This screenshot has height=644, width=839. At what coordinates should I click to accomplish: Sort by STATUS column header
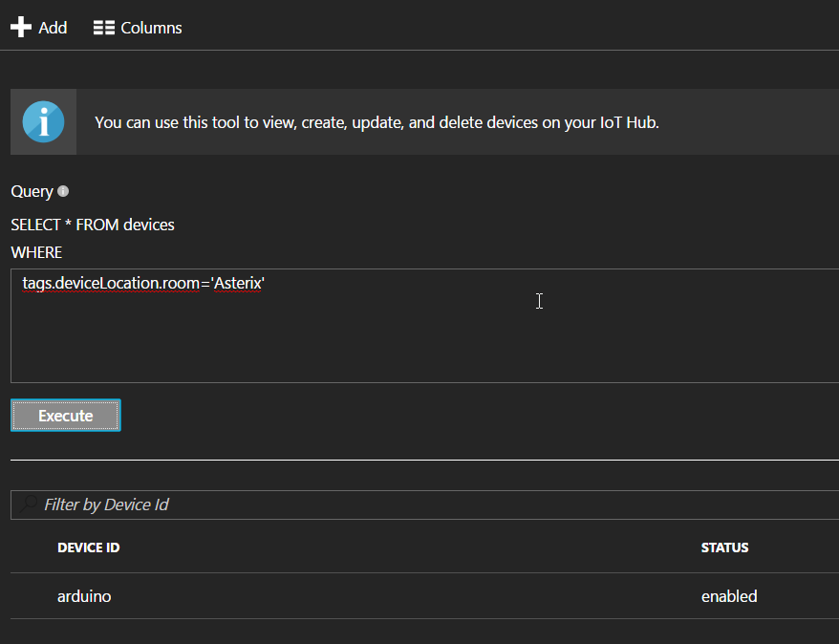[x=724, y=547]
